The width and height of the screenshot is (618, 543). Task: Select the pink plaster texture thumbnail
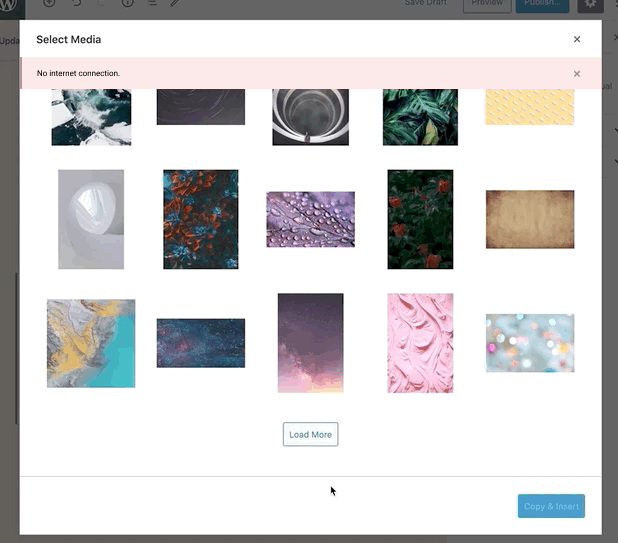(420, 343)
